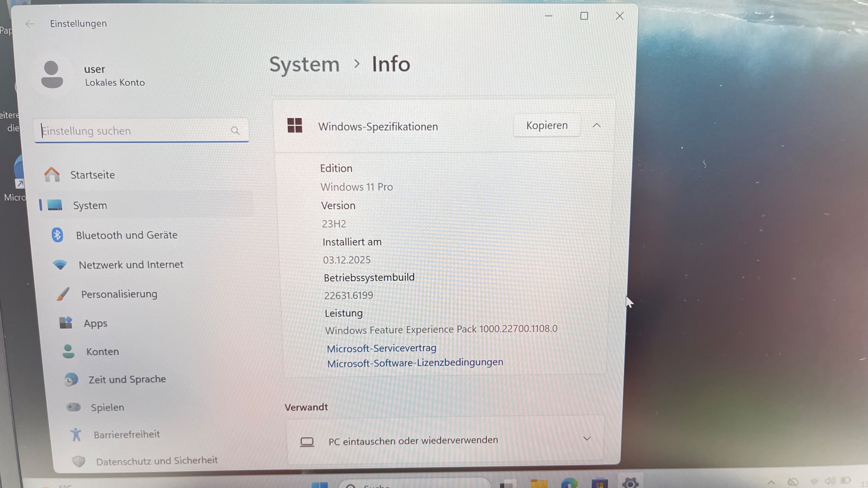Open Microsoft-Software-Lizenzbedingungen link

[x=415, y=363]
